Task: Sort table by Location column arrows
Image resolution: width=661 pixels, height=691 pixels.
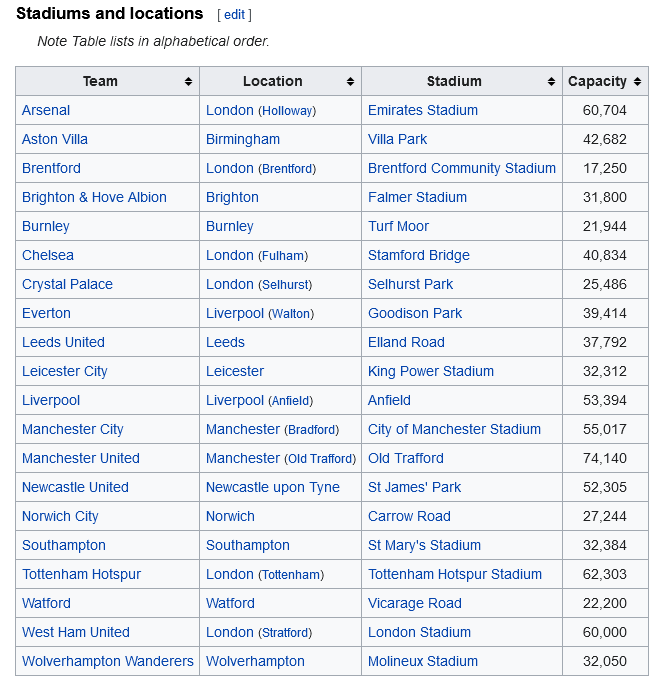Action: [x=350, y=82]
